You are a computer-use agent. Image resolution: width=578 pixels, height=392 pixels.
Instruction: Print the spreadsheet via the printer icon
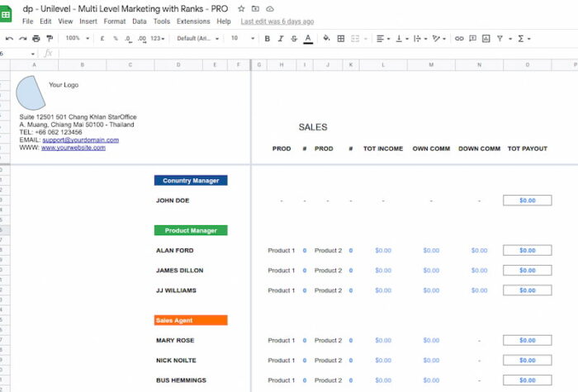(36, 38)
